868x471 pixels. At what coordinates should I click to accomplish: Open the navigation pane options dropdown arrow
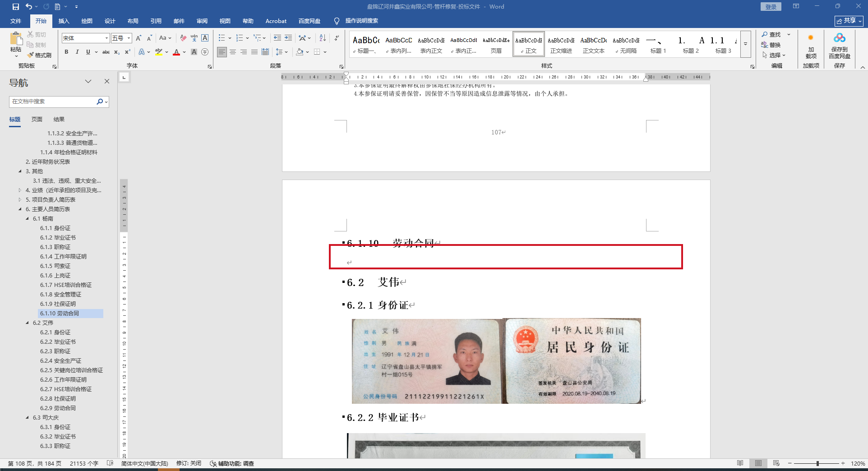(x=88, y=82)
